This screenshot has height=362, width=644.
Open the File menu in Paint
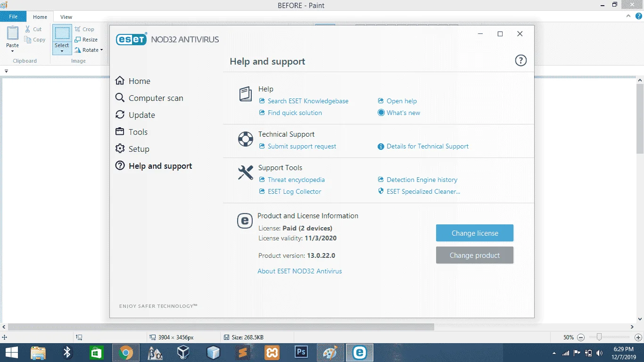[13, 16]
